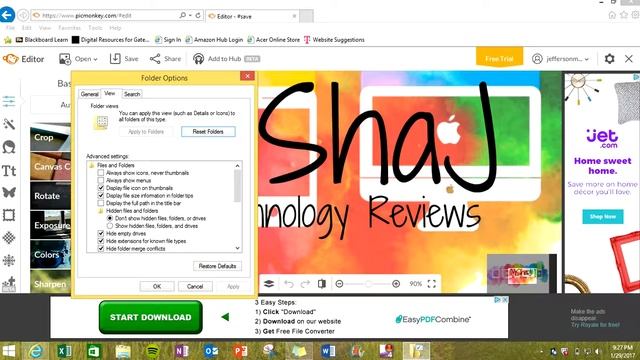Click the Advanced settings scroll up arrow
Screen dimensions: 640x360
pyautogui.click(x=237, y=165)
